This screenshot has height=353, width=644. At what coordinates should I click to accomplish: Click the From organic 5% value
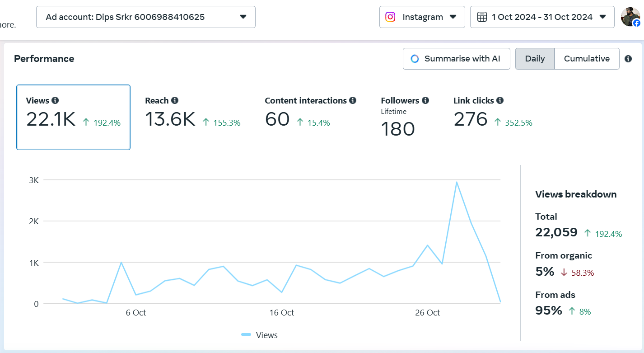[545, 272]
